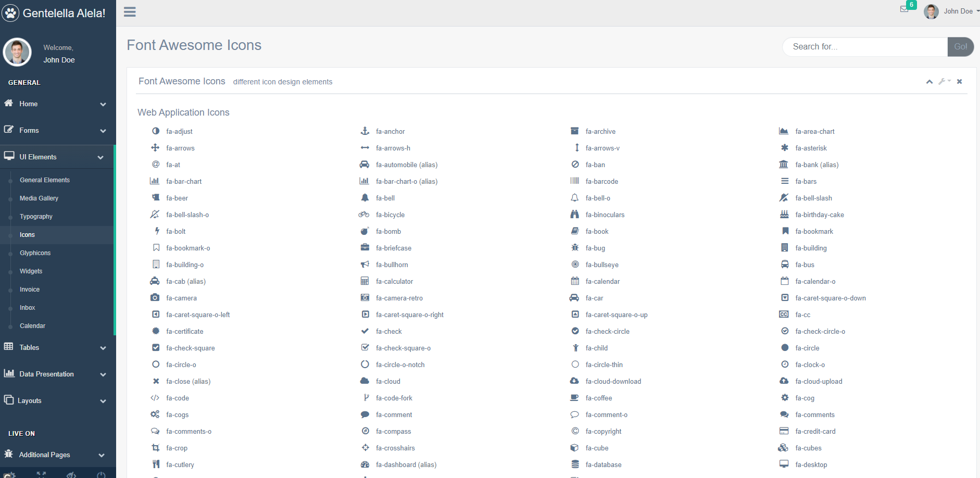Click the fa-clock-o label text
This screenshot has width=980, height=478.
click(810, 364)
